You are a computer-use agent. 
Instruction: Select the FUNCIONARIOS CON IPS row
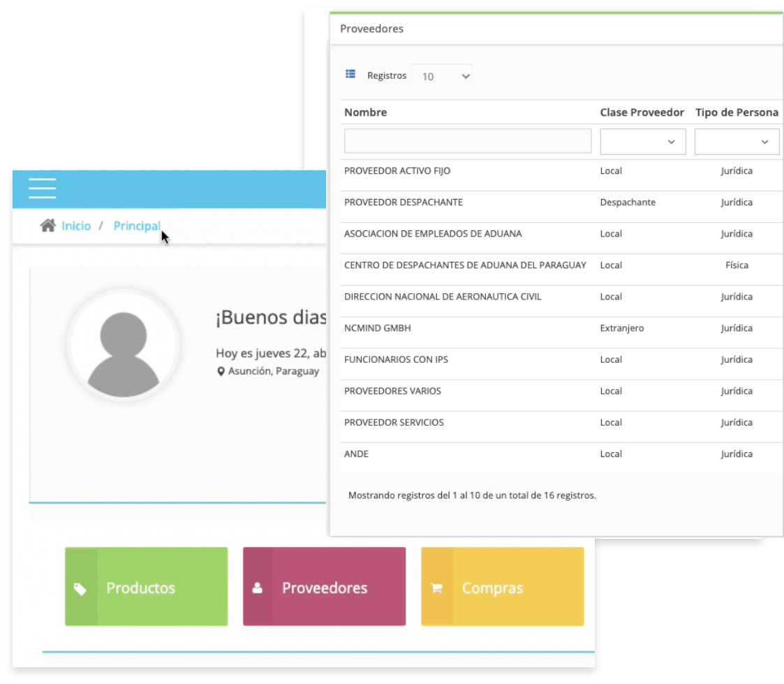pos(561,364)
